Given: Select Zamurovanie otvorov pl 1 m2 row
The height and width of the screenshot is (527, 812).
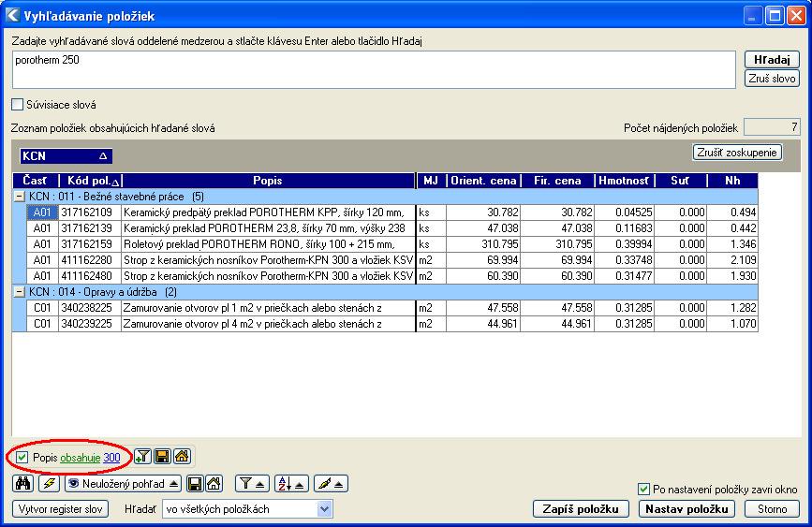Looking at the screenshot, I should pos(392,308).
